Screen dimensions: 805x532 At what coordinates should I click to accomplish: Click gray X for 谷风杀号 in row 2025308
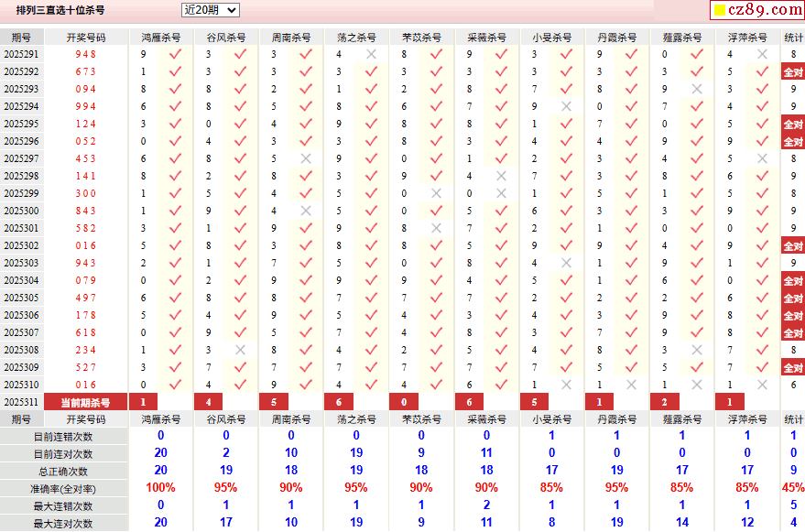[240, 350]
